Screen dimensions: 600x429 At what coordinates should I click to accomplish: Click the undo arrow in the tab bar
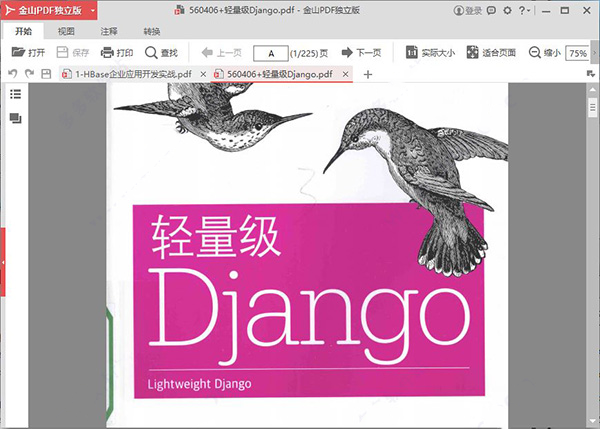(13, 74)
